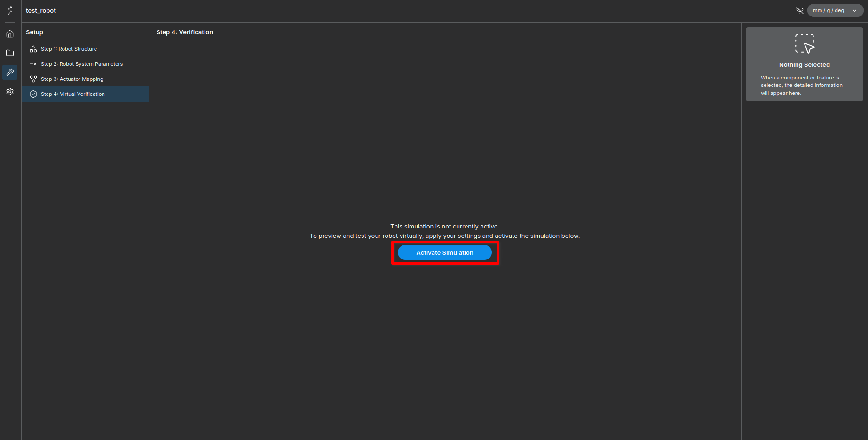Click the Robot Structure step icon

33,49
